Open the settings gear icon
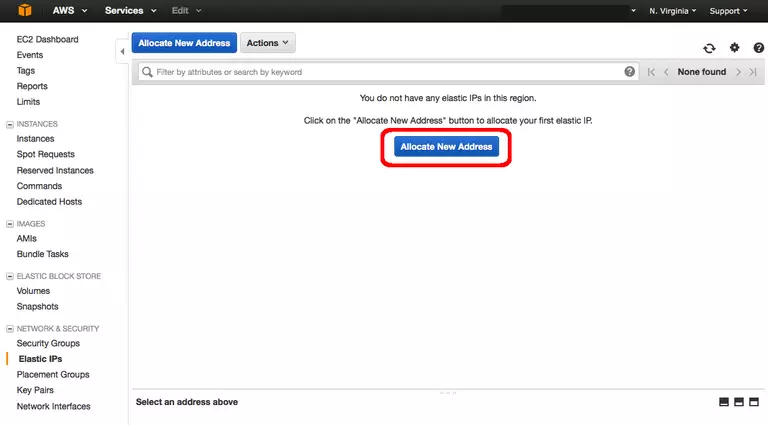This screenshot has height=425, width=768. [734, 47]
